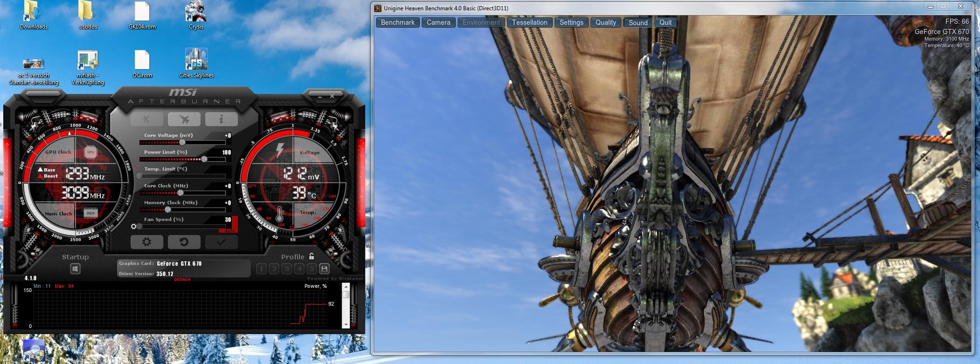Select Afterburner profile slot 5
This screenshot has height=364, width=980.
point(312,268)
